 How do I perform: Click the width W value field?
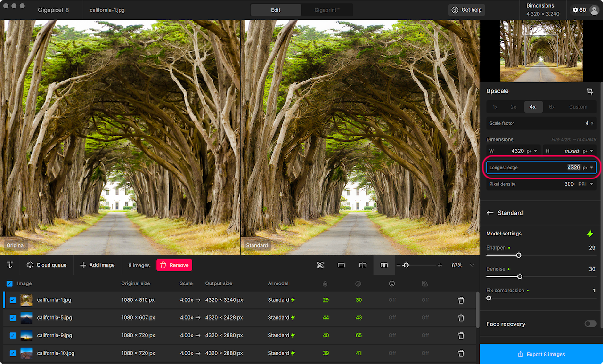[513, 151]
